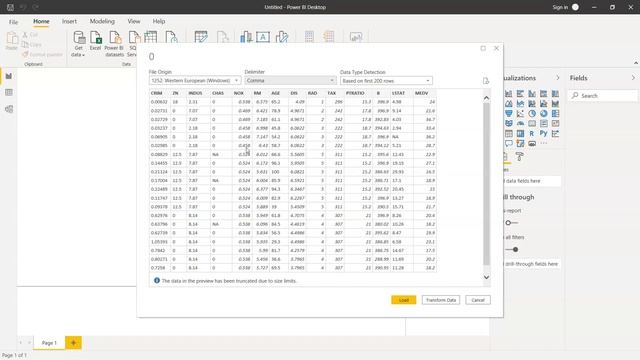The width and height of the screenshot is (640, 360).
Task: Switch to the Help ribbon tab
Action: pyautogui.click(x=159, y=21)
